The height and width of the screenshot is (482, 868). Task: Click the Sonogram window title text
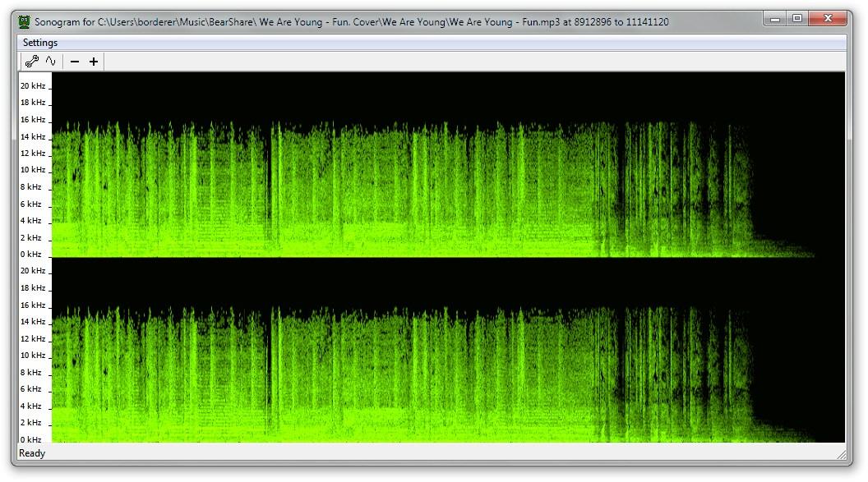tap(352, 22)
